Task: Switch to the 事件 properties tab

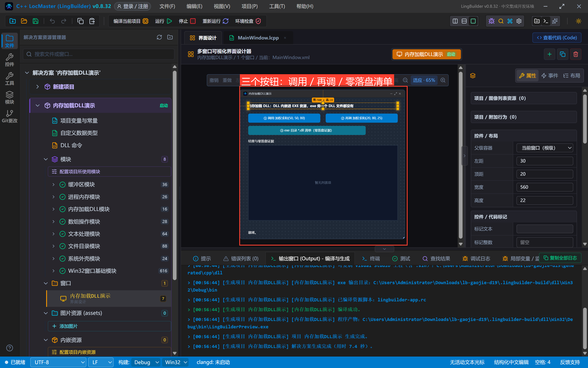Action: [550, 76]
